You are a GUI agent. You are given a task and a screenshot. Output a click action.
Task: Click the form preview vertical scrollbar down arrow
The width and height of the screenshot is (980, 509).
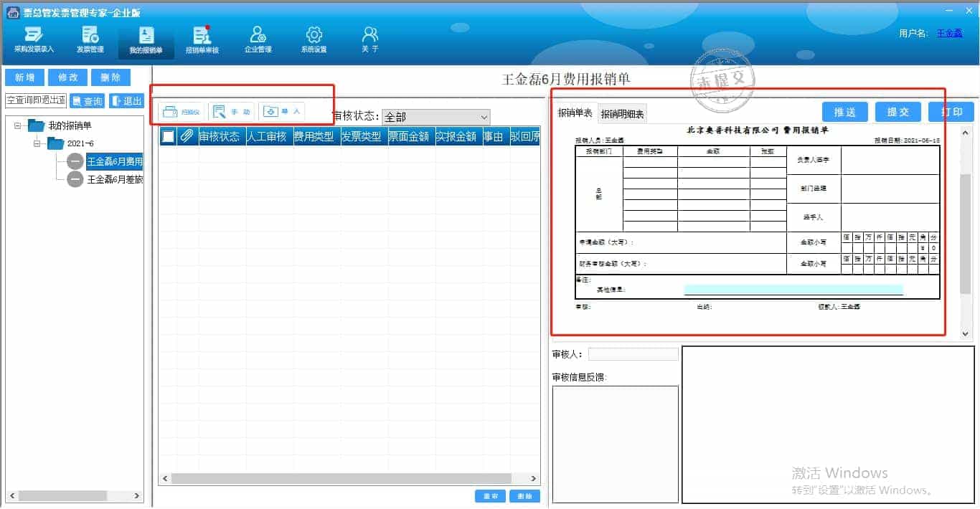pyautogui.click(x=966, y=333)
